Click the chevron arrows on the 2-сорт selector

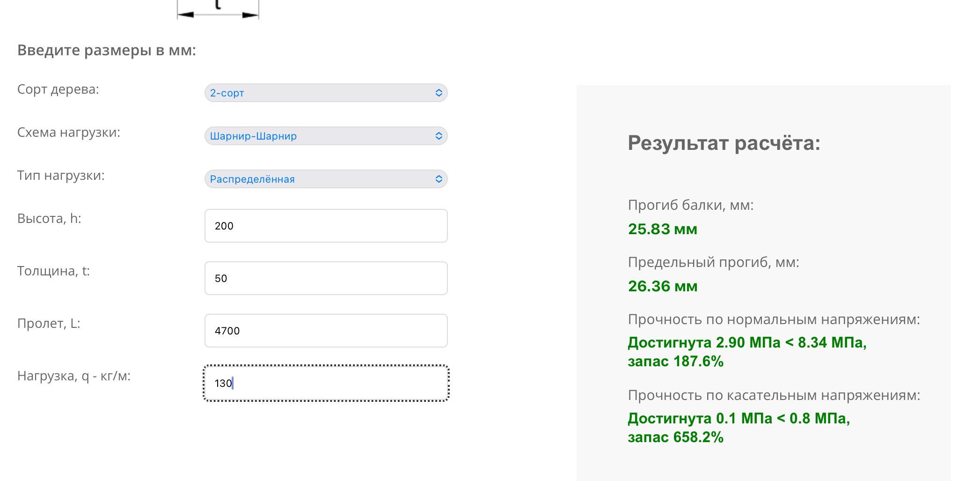point(439,93)
